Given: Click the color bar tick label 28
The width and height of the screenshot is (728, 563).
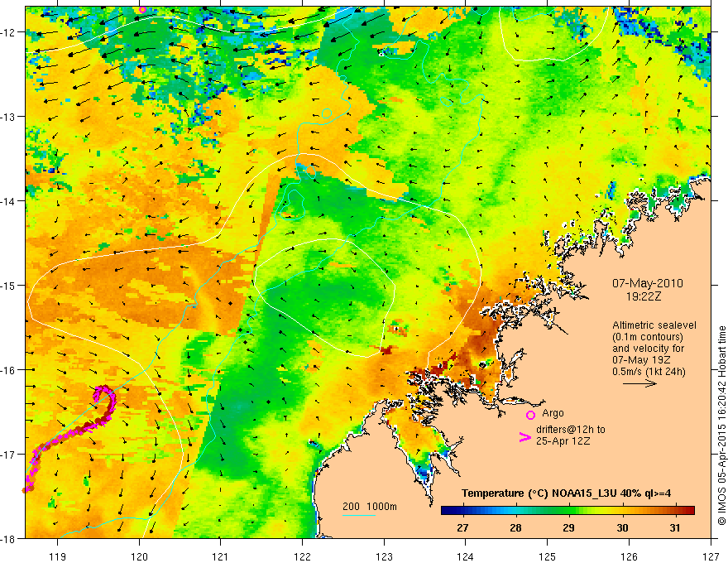Looking at the screenshot, I should [515, 527].
